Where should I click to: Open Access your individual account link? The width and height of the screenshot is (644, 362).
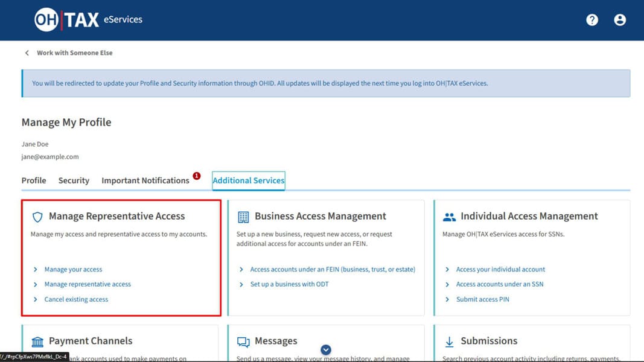501,269
